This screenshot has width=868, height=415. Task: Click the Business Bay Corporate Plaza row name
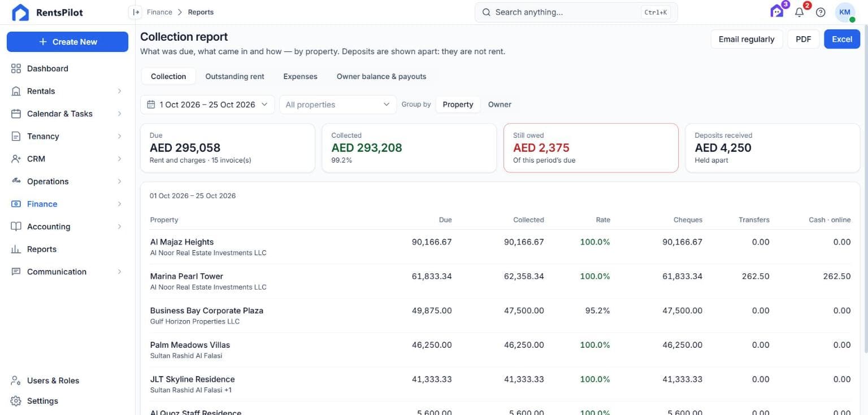tap(207, 311)
